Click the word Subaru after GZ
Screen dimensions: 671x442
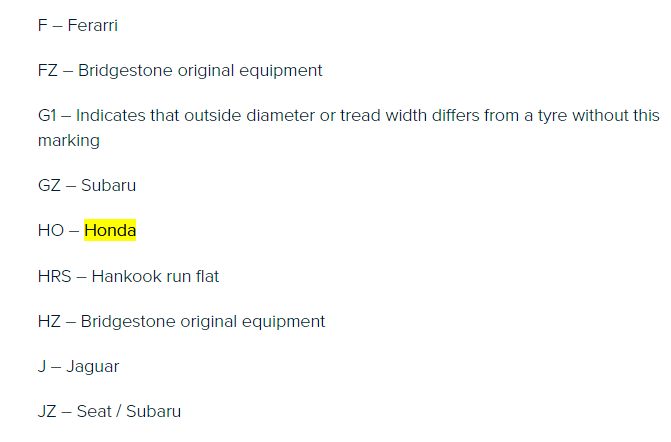click(108, 185)
